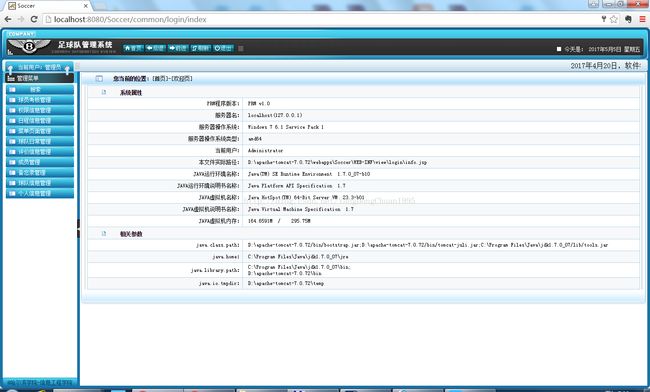Open 球队信息管理 in the sidebar
This screenshot has width=650, height=392.
point(40,183)
